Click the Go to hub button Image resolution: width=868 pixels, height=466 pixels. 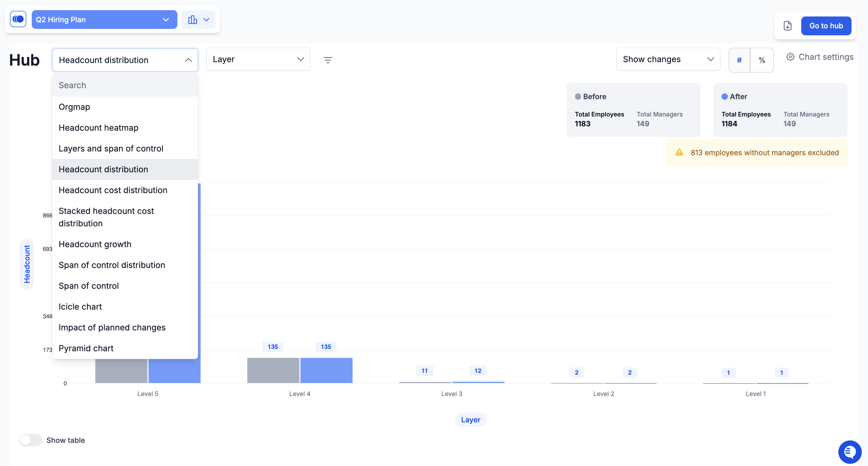826,26
